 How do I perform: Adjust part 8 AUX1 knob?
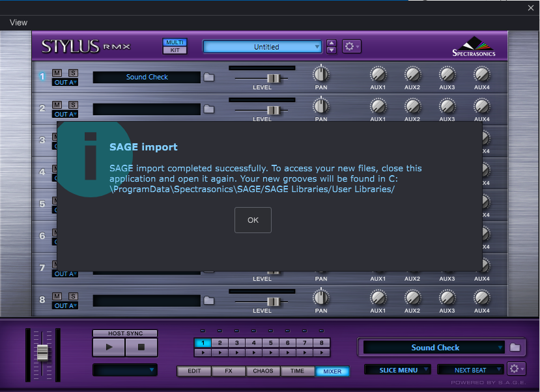pos(378,298)
